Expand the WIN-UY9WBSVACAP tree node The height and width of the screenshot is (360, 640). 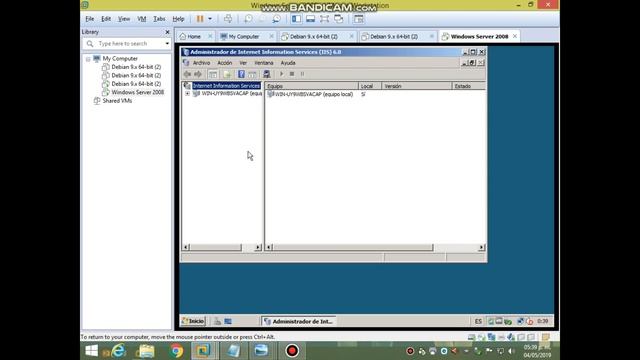click(187, 93)
